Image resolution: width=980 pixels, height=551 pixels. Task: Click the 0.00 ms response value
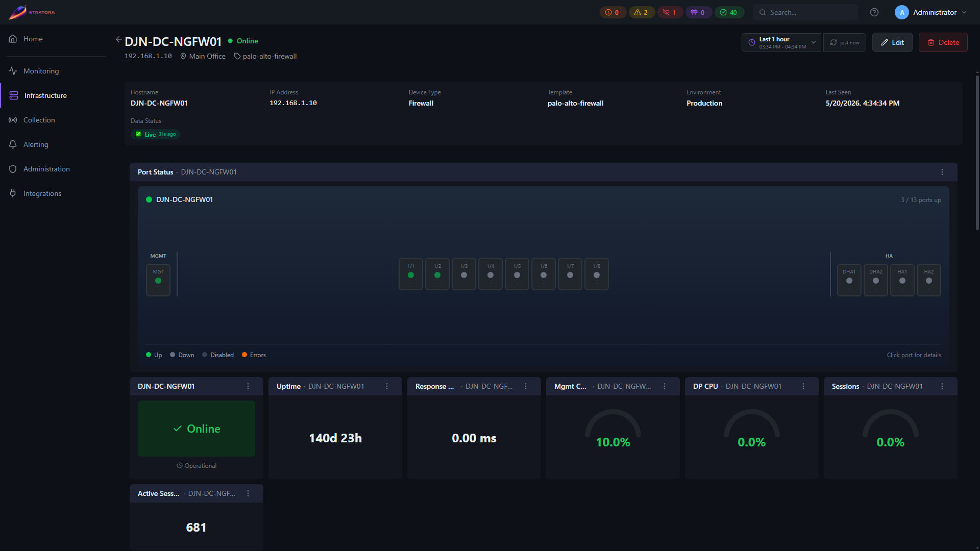[474, 438]
